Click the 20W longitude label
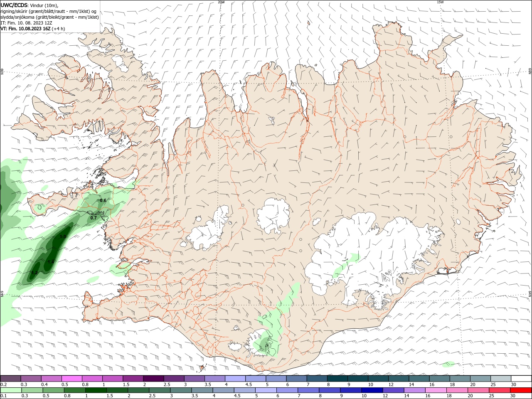Viewport: 532px width, 399px height. 221,2
